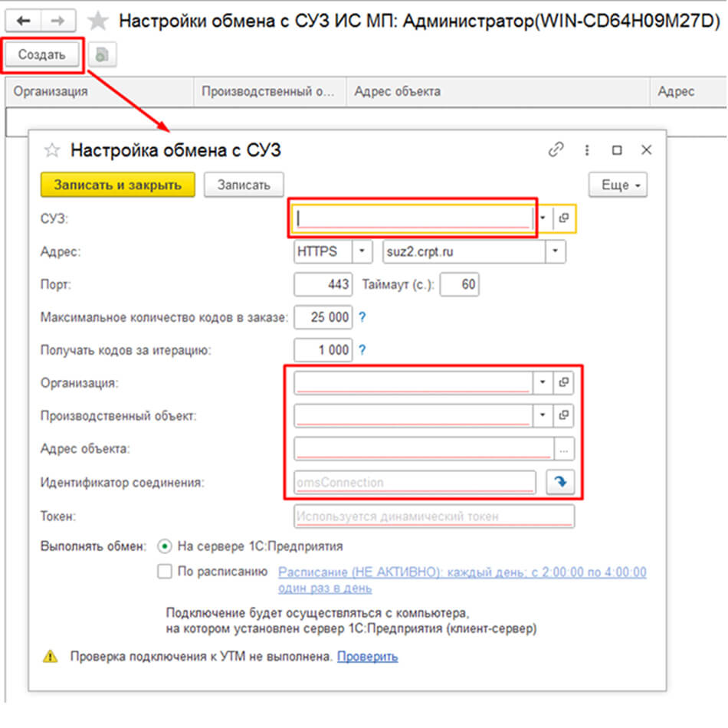Click the copy icon next to Создать
728x728 pixels.
pos(102,54)
